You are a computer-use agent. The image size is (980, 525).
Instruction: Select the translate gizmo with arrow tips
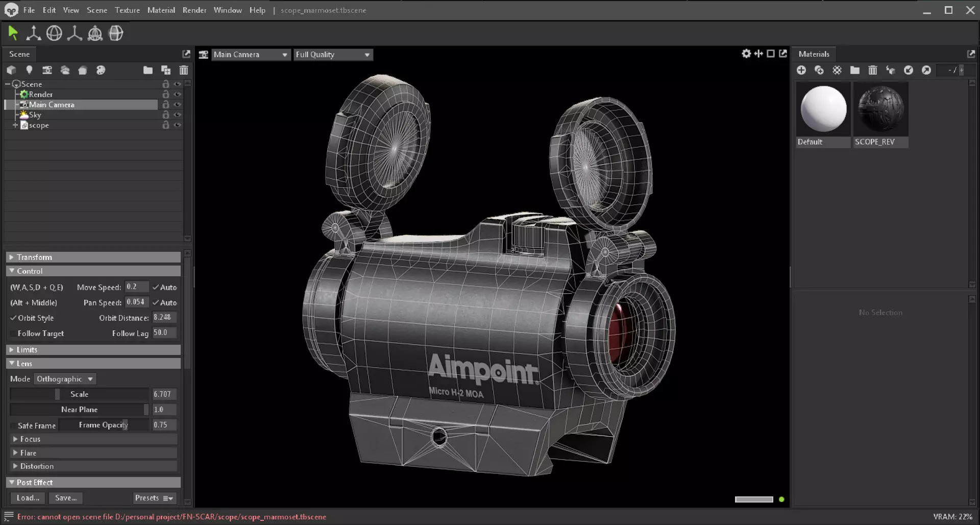pyautogui.click(x=34, y=33)
